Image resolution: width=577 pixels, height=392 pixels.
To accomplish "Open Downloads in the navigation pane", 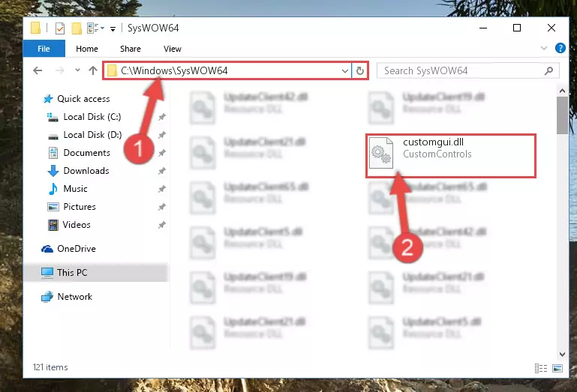I will (86, 171).
